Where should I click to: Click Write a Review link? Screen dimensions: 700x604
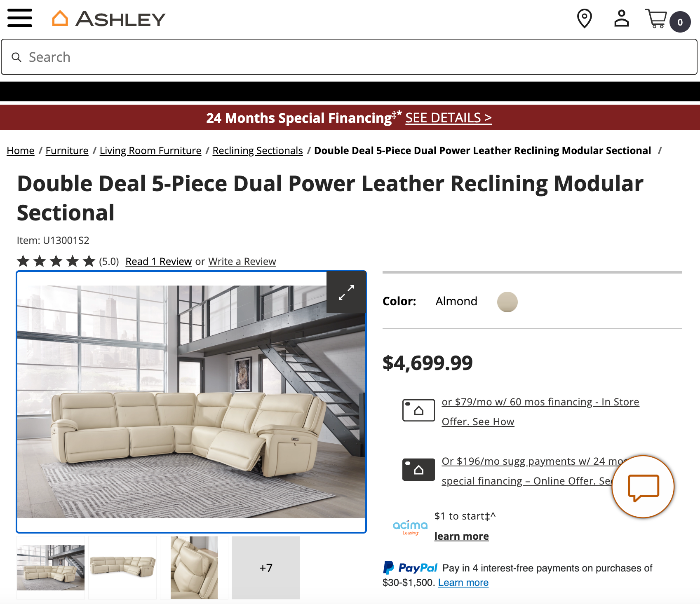242,261
